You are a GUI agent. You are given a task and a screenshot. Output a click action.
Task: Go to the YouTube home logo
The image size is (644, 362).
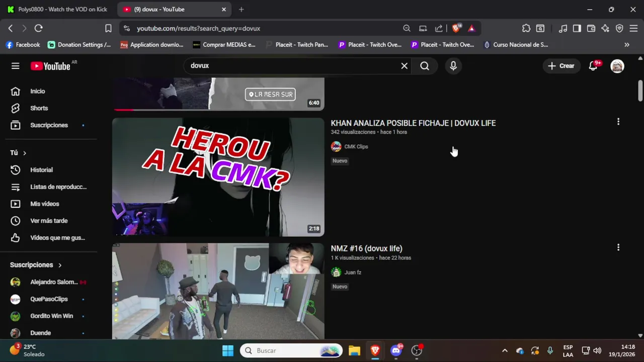(x=50, y=66)
